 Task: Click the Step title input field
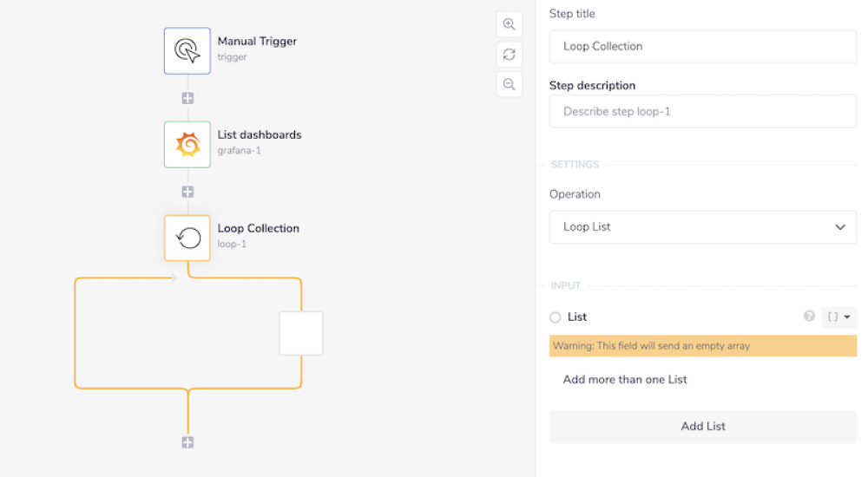[703, 47]
